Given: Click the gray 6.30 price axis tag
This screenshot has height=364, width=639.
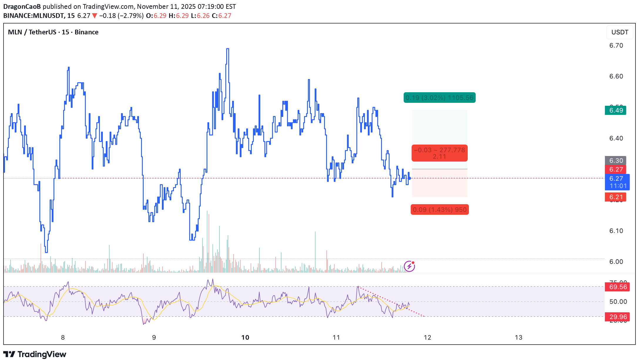Looking at the screenshot, I should (615, 160).
